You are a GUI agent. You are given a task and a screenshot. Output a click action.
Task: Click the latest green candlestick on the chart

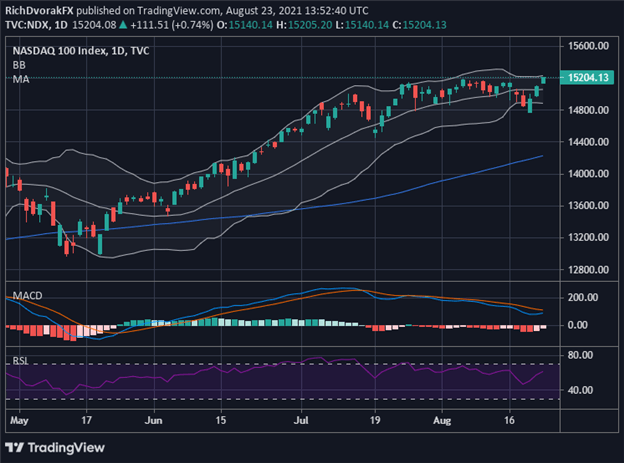click(543, 80)
